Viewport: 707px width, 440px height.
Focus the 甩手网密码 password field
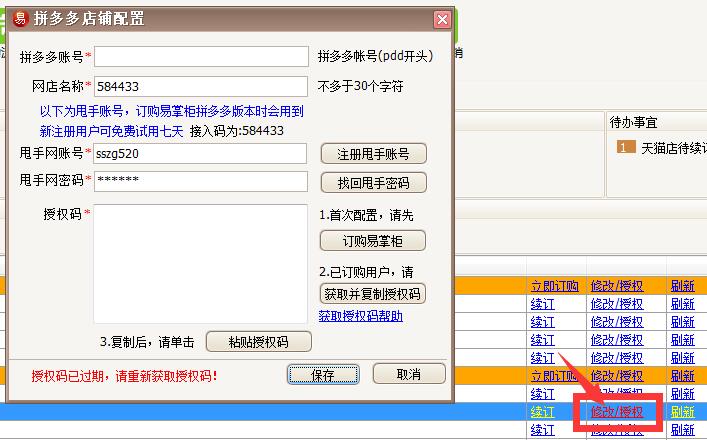[201, 181]
